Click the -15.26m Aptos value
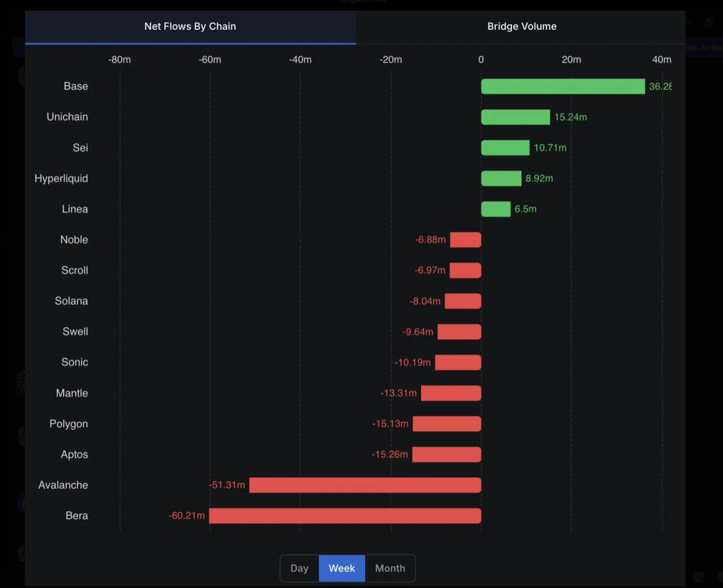This screenshot has height=588, width=723. [x=390, y=455]
